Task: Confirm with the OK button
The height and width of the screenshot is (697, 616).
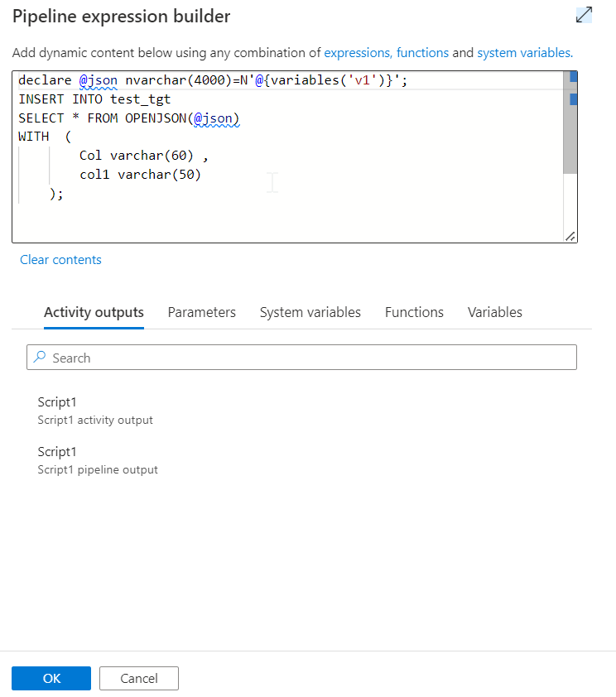Action: [x=51, y=678]
